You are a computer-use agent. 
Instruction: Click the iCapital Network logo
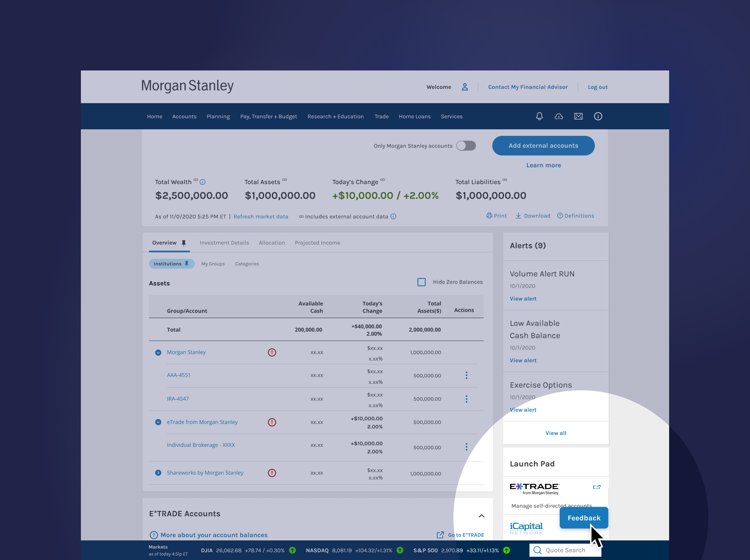527,528
